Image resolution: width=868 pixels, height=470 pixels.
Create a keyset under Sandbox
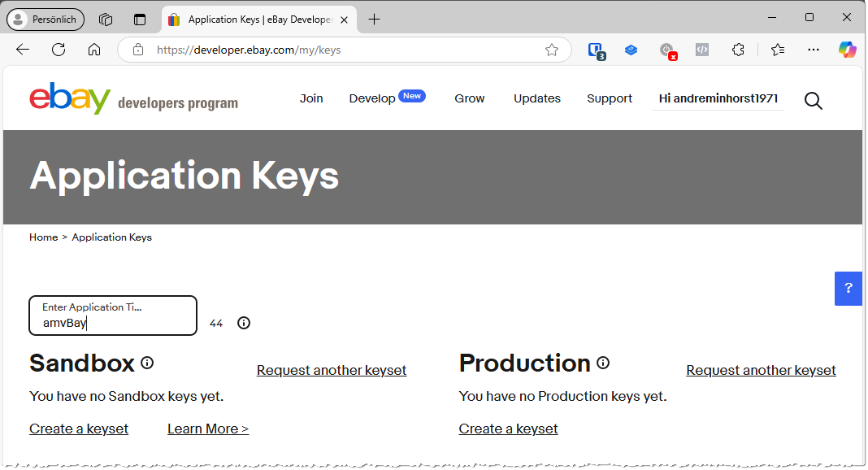(78, 429)
